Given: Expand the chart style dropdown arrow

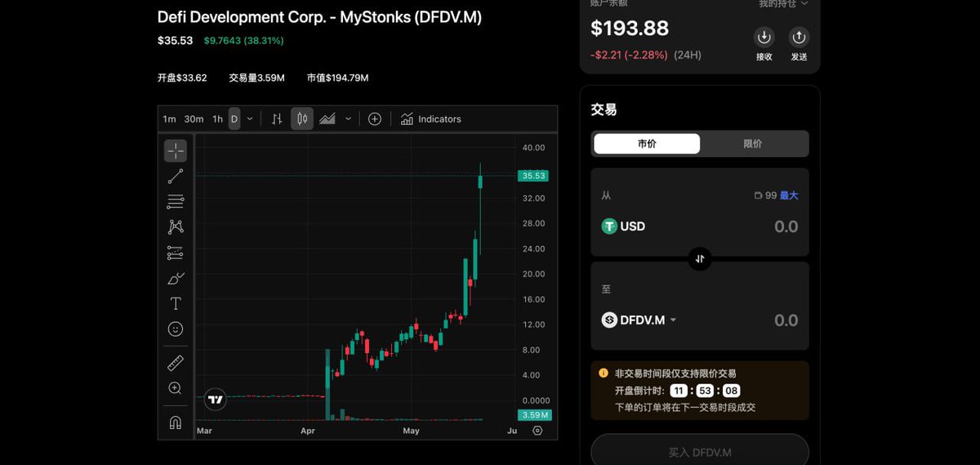Looking at the screenshot, I should [x=348, y=119].
